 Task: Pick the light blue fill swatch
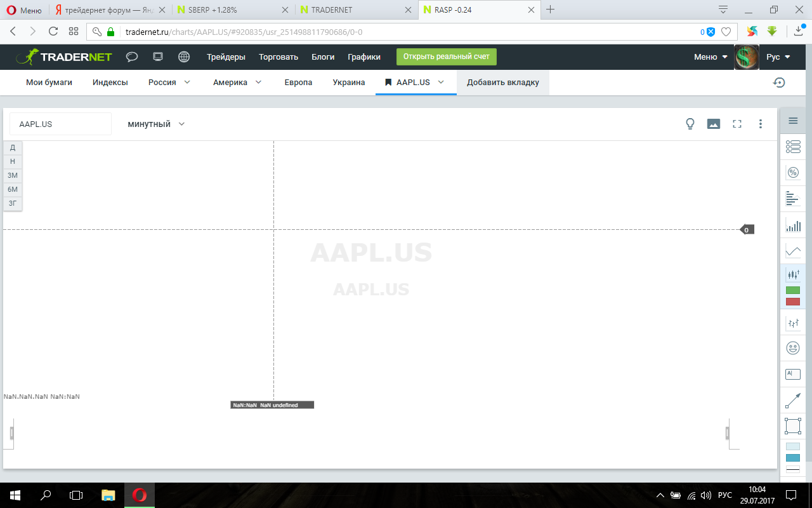click(793, 446)
